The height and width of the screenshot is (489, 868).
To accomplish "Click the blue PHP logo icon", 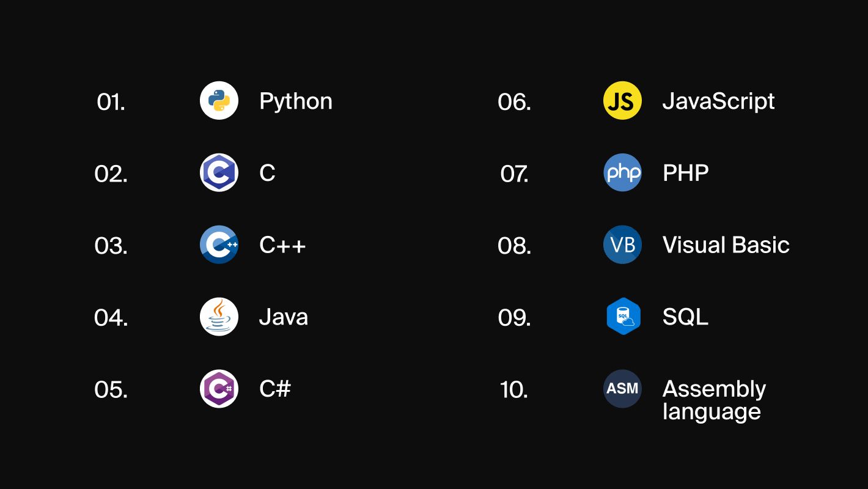I will [622, 172].
